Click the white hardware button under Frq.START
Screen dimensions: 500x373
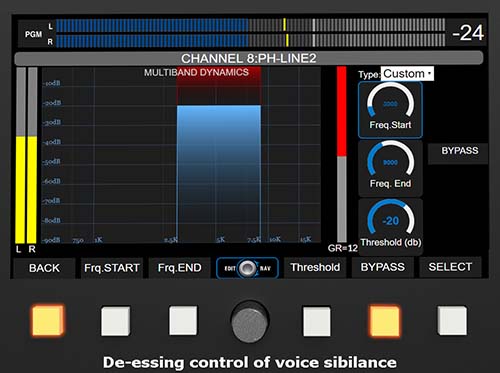(116, 321)
